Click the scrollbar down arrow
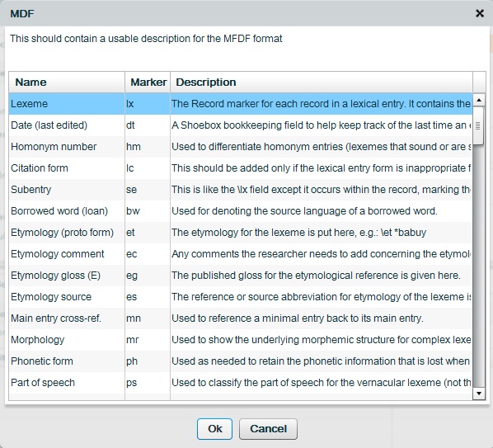This screenshot has width=493, height=448. point(479,394)
